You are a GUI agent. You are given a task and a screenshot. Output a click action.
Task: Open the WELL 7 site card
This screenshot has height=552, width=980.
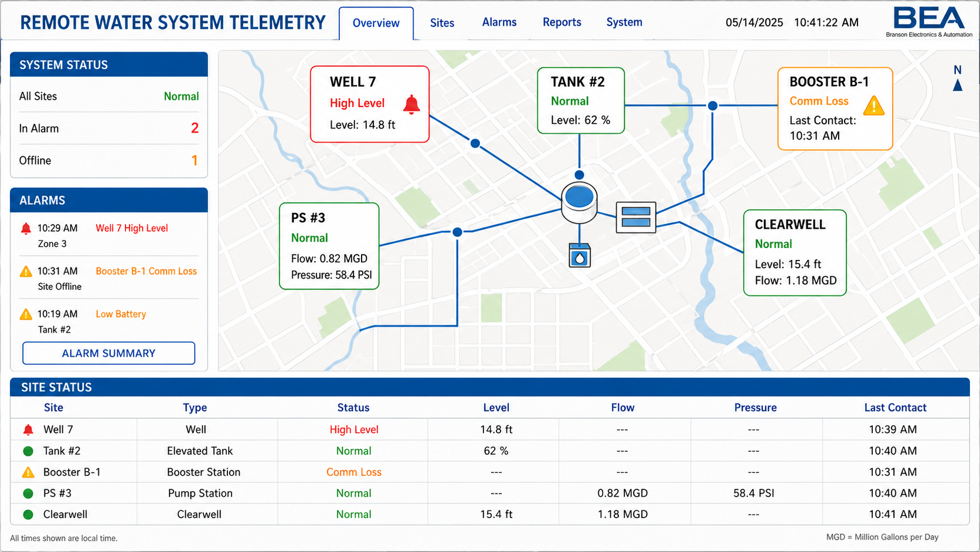click(x=370, y=104)
